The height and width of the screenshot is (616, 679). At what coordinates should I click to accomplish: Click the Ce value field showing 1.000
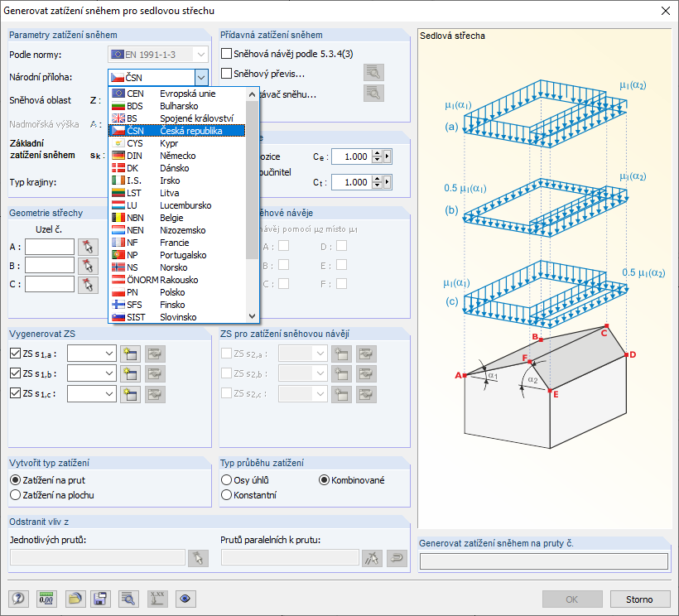click(352, 156)
